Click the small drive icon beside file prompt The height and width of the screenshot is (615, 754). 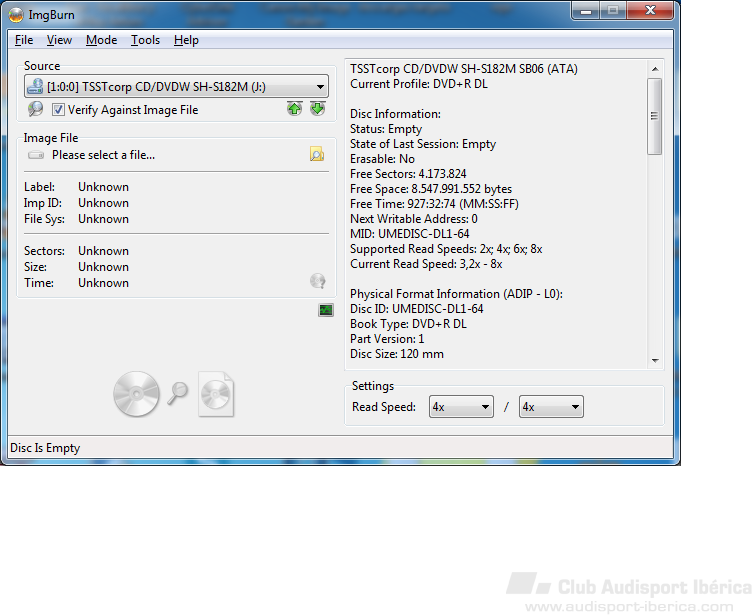[36, 155]
